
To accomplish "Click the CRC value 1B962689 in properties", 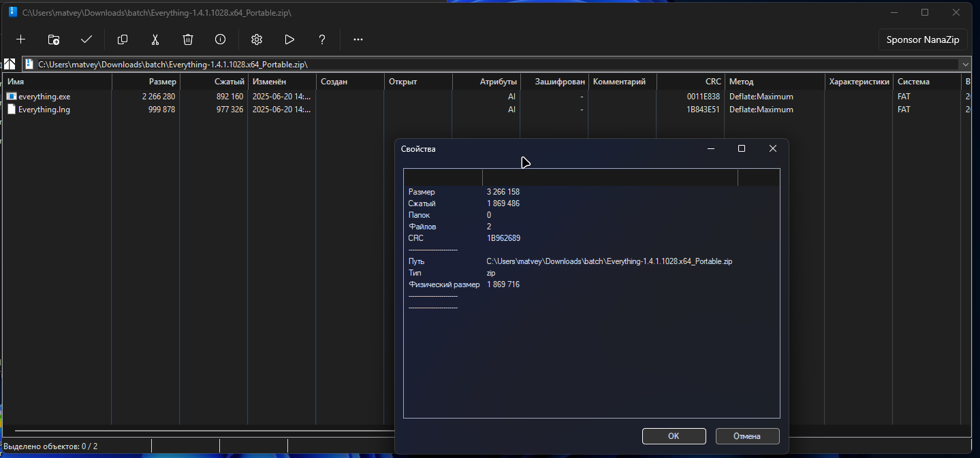I will point(504,238).
